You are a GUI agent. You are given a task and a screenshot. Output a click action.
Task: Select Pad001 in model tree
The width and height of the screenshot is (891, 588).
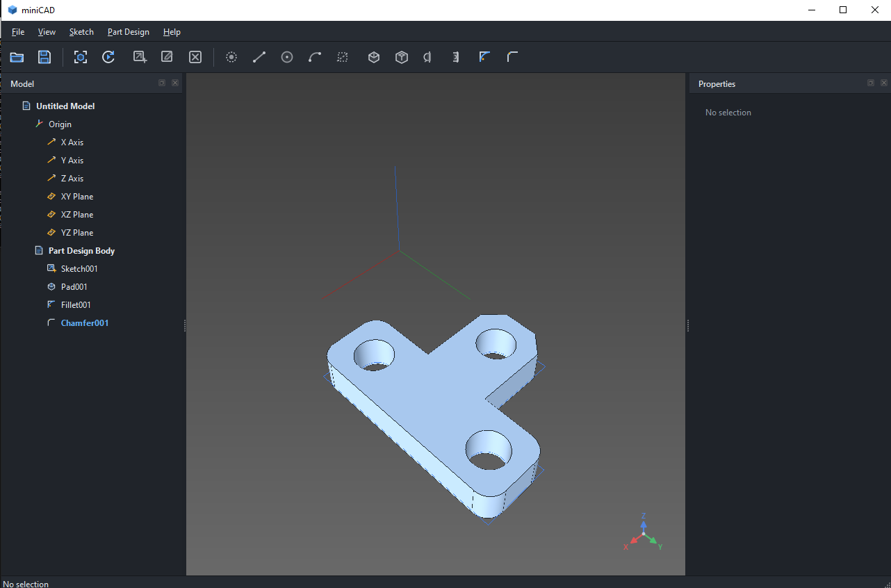click(74, 287)
